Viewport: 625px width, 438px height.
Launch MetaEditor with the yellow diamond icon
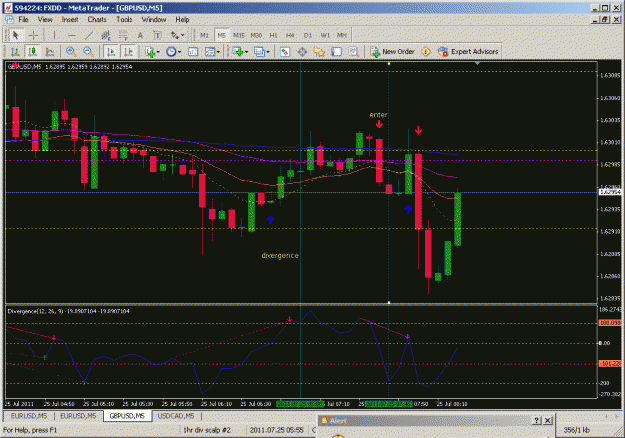click(425, 51)
